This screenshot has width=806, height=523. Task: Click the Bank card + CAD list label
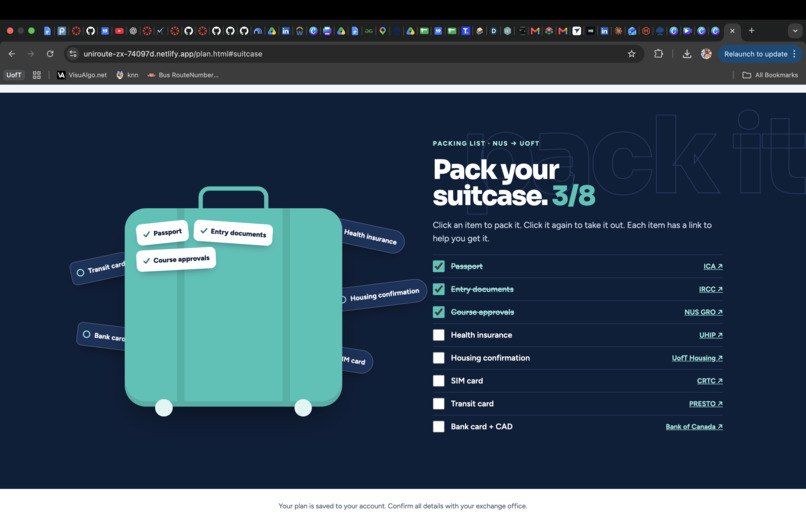point(481,426)
